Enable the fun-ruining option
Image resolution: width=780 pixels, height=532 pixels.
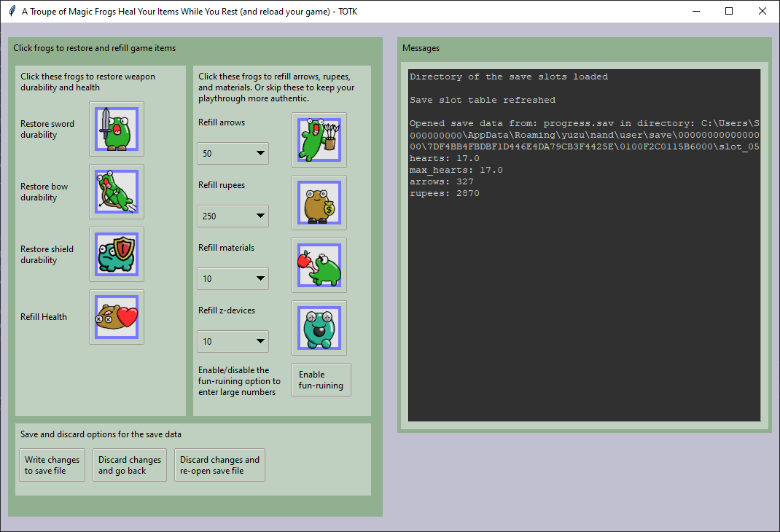pos(321,380)
